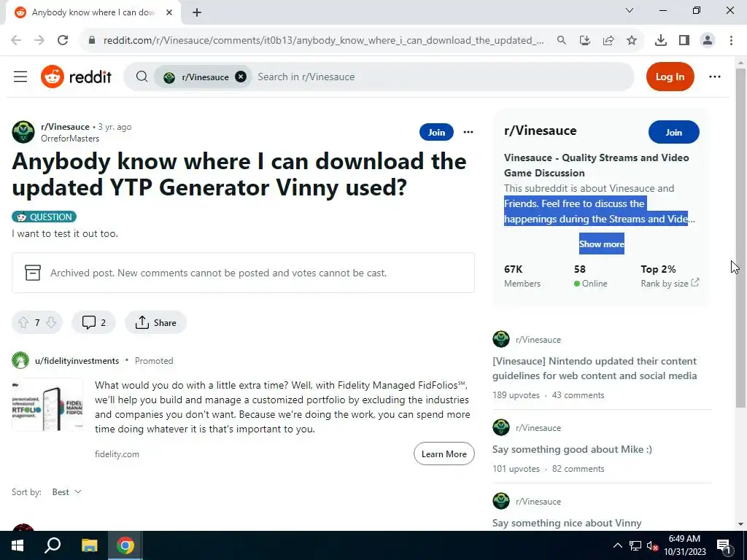The width and height of the screenshot is (747, 560).
Task: Click the Log In button
Action: tap(670, 77)
